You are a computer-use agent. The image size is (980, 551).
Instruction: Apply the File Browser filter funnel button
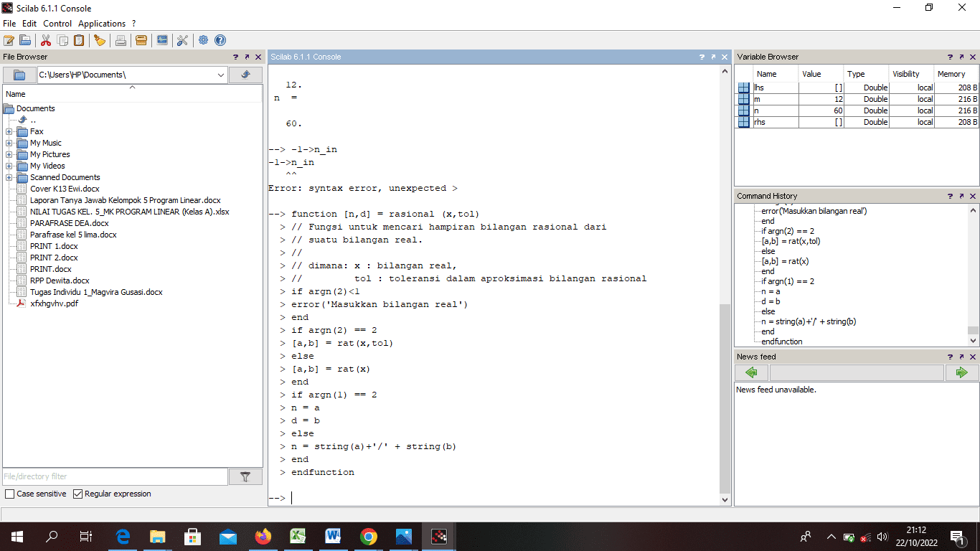click(245, 476)
